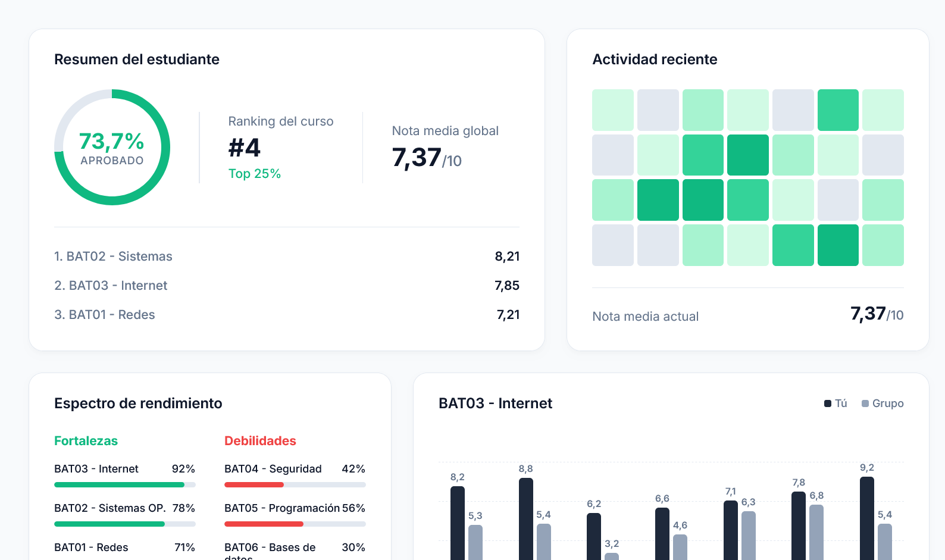Click the 30% weakness value

point(353,548)
